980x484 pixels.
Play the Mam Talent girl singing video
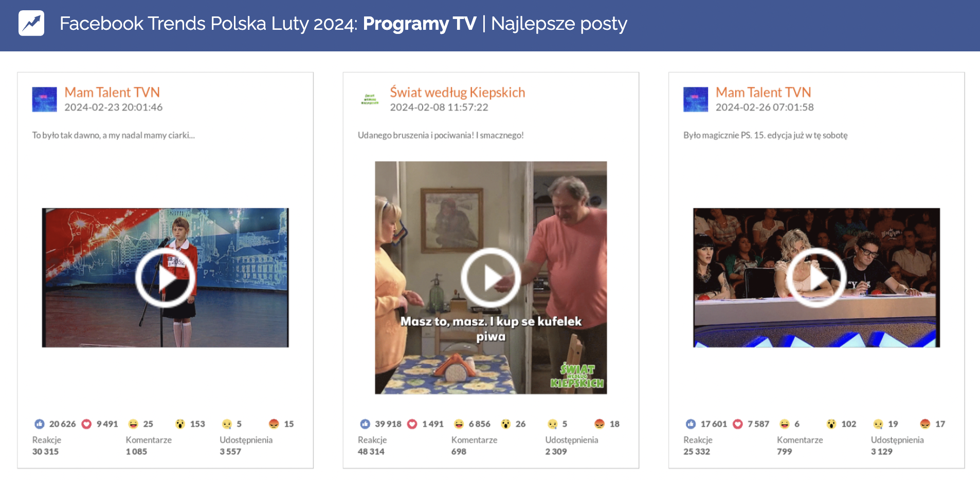(165, 278)
